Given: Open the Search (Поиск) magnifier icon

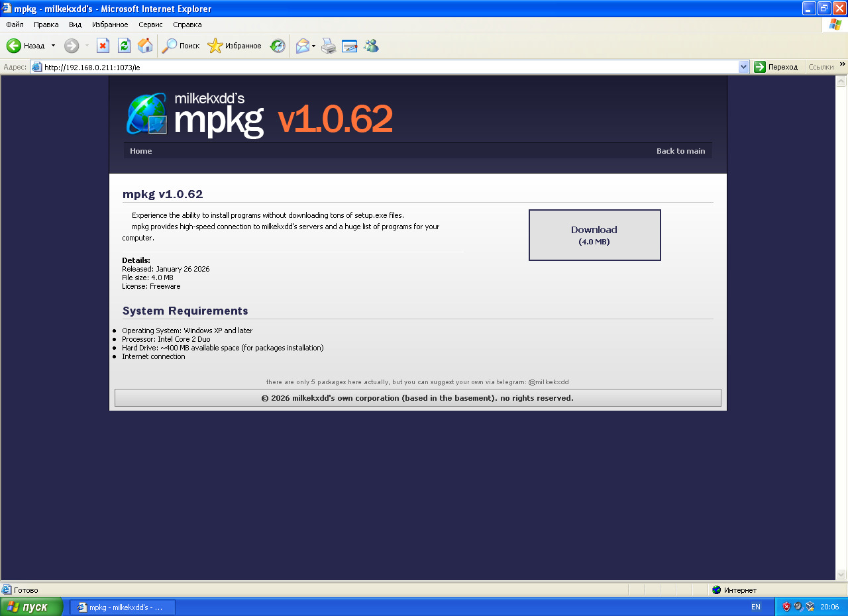Looking at the screenshot, I should (170, 46).
